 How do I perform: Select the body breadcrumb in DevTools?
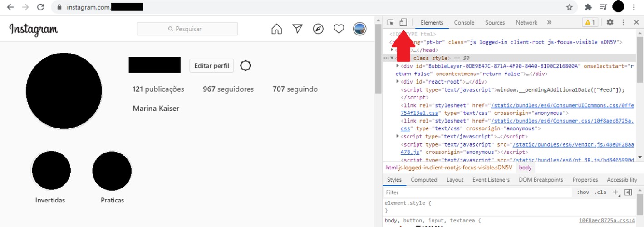pos(525,168)
